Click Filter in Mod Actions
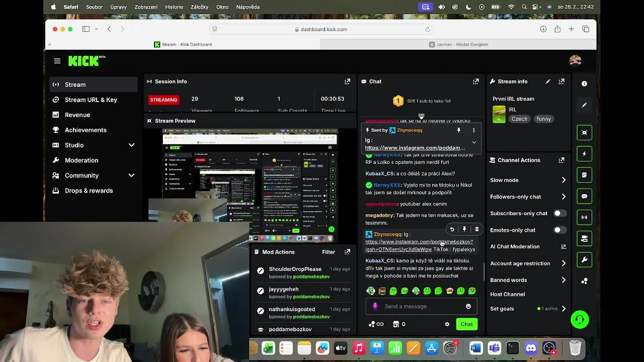 tap(329, 252)
